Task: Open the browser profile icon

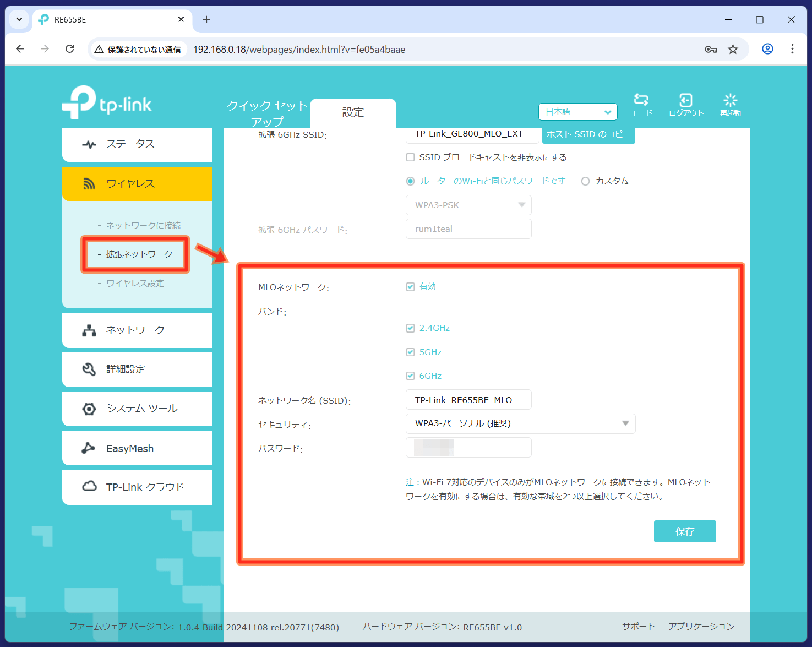Action: (767, 49)
